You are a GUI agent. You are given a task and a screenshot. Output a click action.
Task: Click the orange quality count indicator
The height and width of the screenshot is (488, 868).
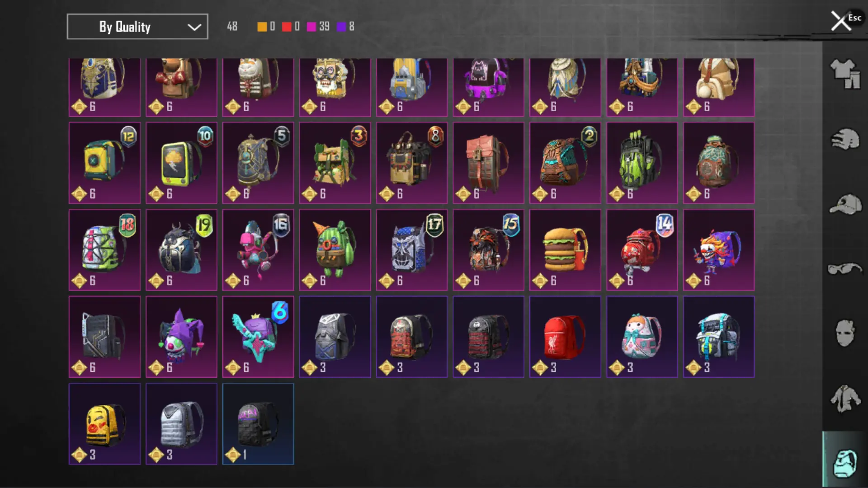click(266, 27)
